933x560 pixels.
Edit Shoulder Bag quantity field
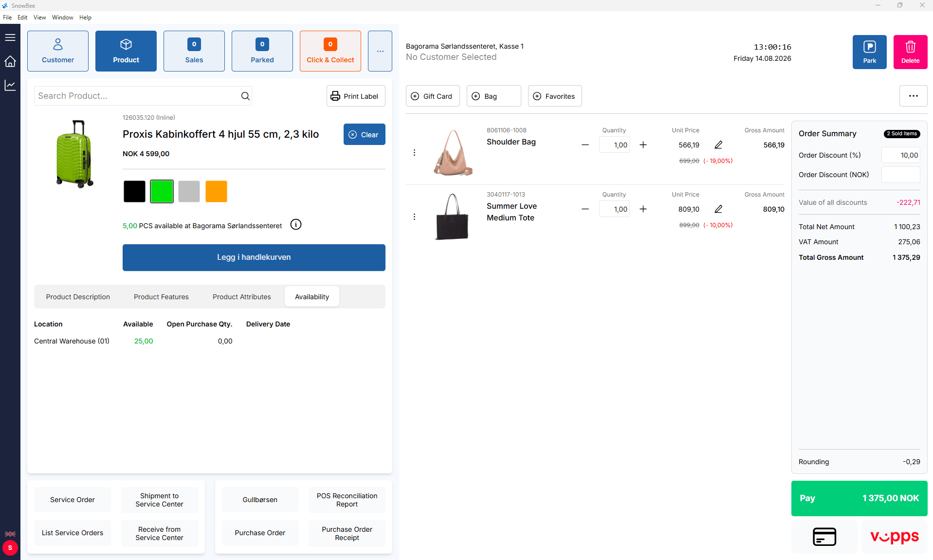[x=614, y=145]
